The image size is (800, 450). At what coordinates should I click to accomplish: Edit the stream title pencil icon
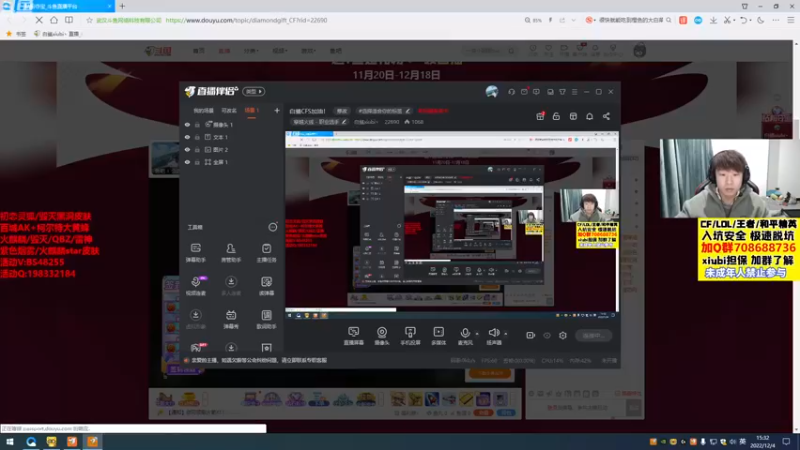407,111
